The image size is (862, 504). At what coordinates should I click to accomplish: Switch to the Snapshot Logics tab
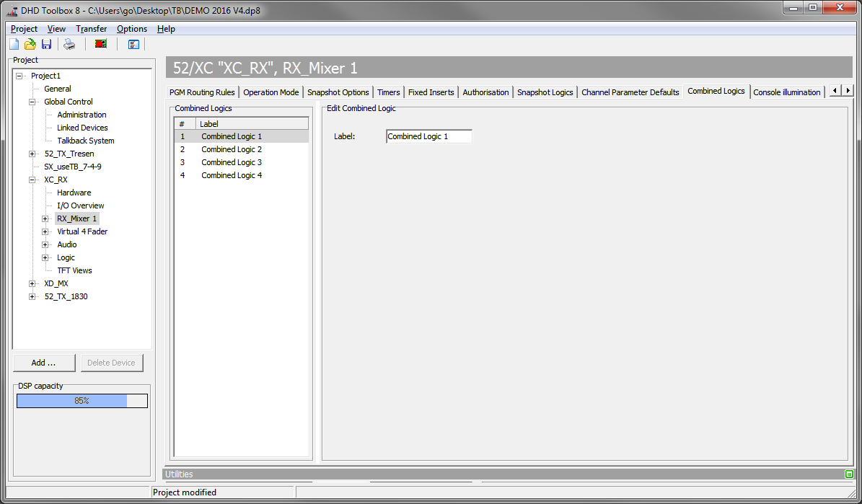point(545,92)
